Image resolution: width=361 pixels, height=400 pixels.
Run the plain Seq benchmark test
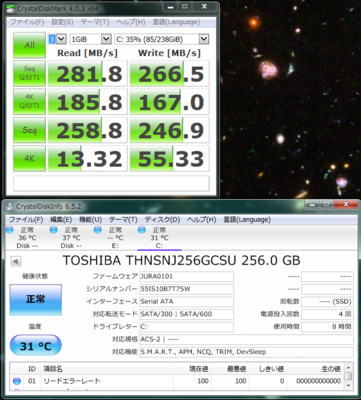pyautogui.click(x=29, y=130)
